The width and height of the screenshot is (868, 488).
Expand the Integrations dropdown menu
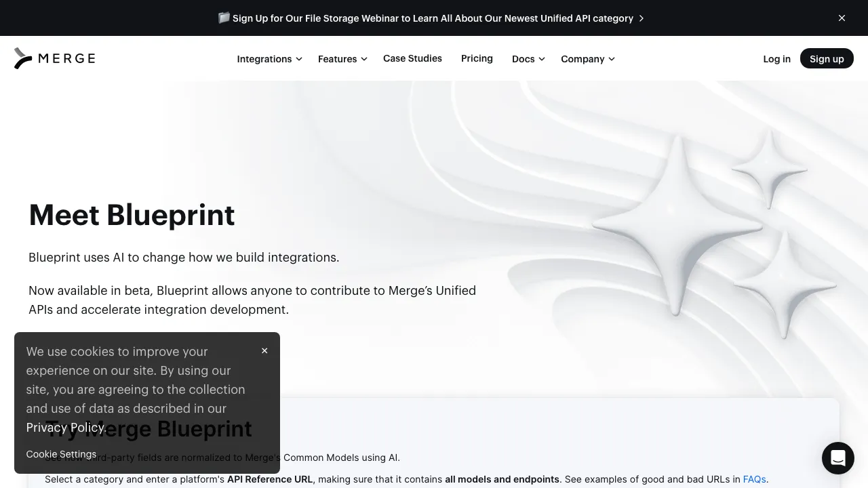(269, 59)
